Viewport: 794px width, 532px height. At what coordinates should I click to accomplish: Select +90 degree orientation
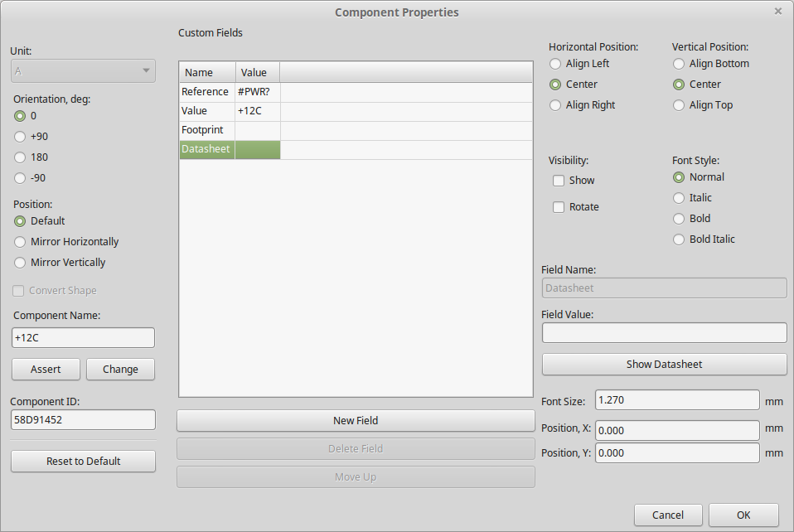click(21, 137)
